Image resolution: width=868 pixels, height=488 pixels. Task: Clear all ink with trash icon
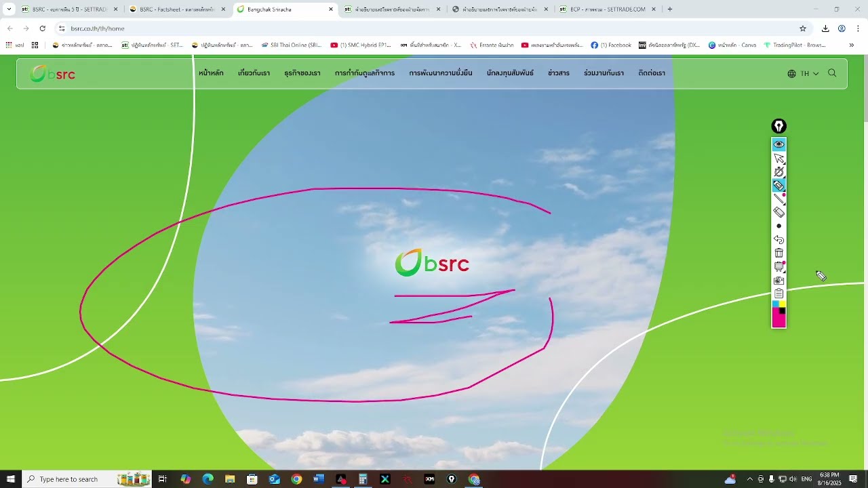click(778, 253)
